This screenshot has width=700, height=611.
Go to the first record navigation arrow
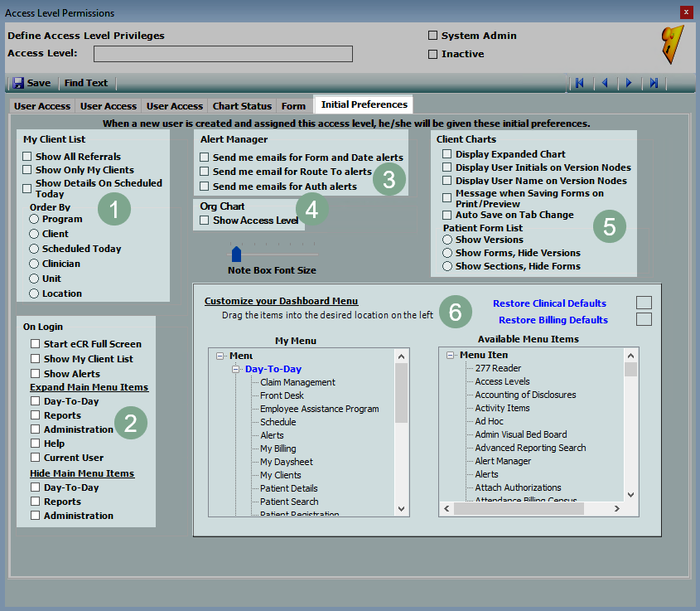(x=579, y=83)
